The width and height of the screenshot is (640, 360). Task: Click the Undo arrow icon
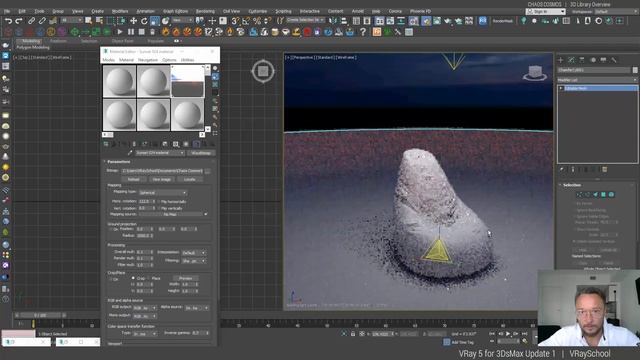pyautogui.click(x=8, y=20)
